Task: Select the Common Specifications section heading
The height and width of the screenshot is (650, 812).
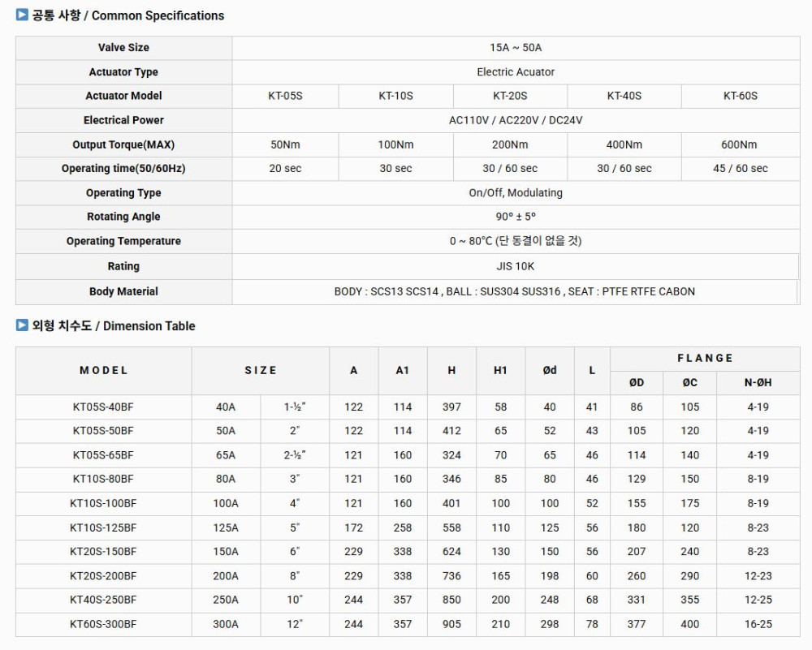Action: (x=127, y=15)
